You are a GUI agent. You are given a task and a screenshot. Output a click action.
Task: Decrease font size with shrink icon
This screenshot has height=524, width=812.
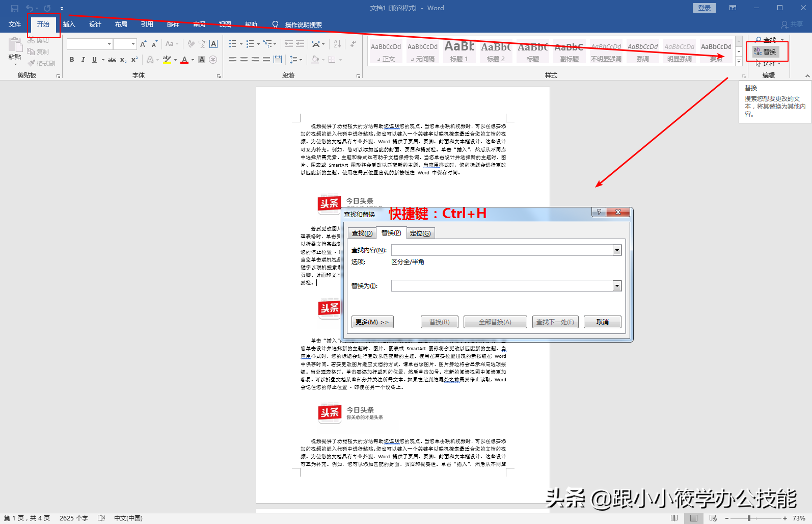click(154, 44)
